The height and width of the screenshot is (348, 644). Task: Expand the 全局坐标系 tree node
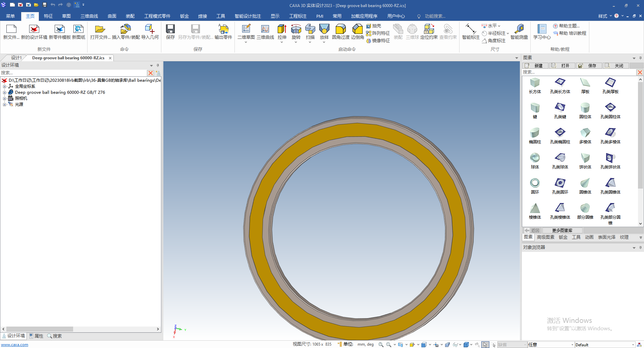pos(5,86)
